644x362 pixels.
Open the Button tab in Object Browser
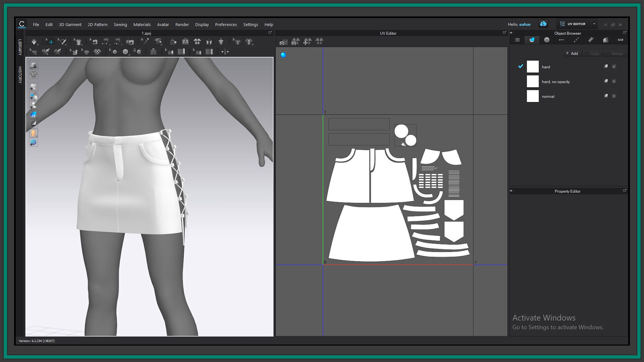coord(547,40)
